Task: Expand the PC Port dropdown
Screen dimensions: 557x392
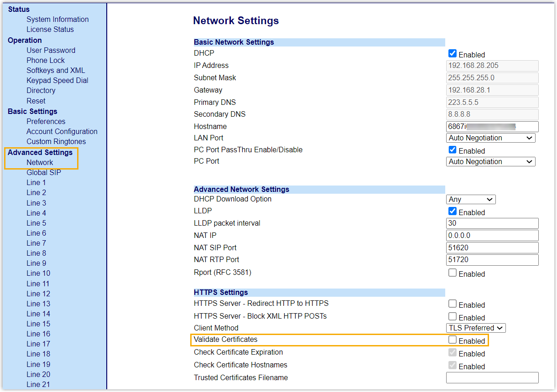Action: pyautogui.click(x=490, y=162)
